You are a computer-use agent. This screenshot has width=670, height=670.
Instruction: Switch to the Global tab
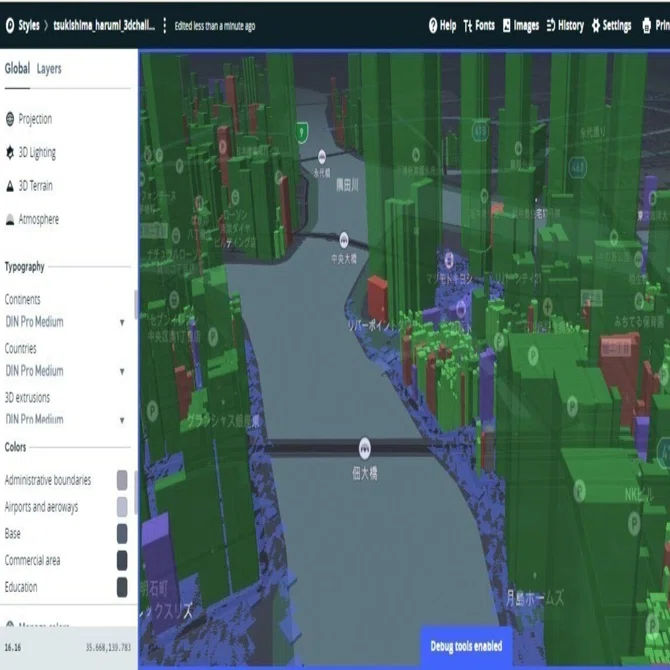tap(17, 68)
